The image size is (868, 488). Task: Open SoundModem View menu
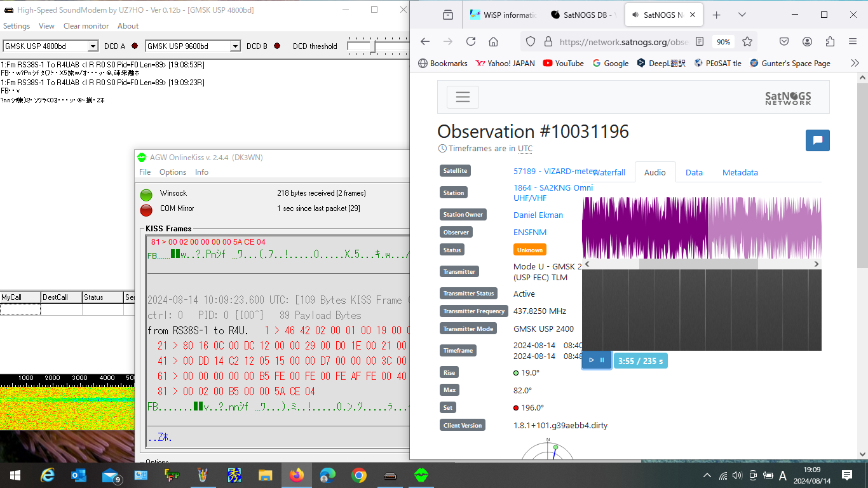46,26
